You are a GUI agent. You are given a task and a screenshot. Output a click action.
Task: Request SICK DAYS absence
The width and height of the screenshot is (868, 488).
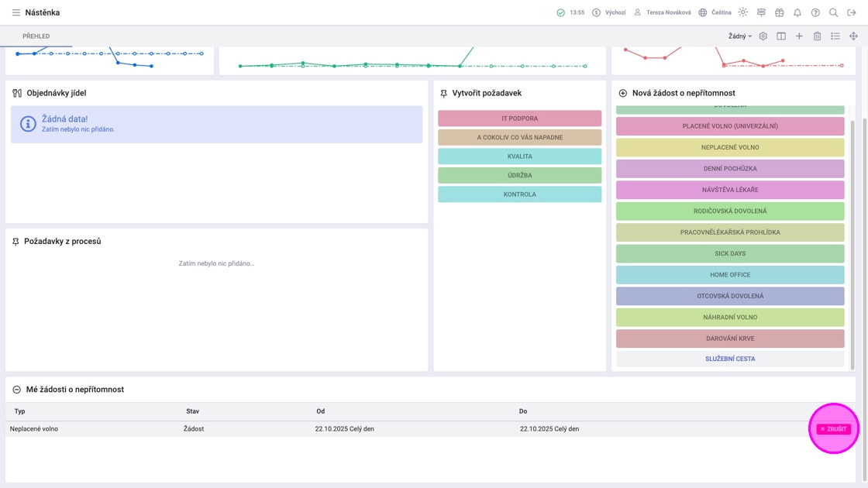point(730,253)
